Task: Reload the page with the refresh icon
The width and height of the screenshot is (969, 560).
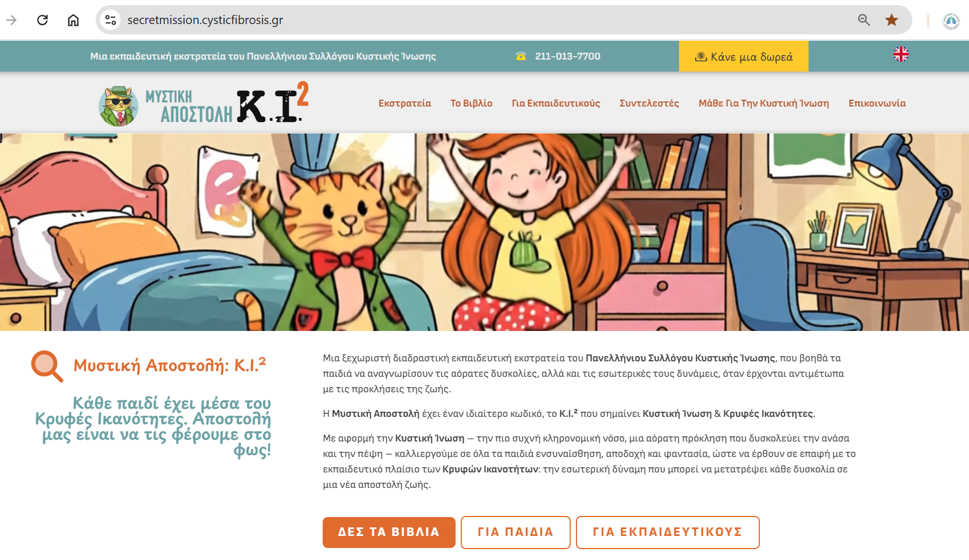Action: (x=42, y=20)
